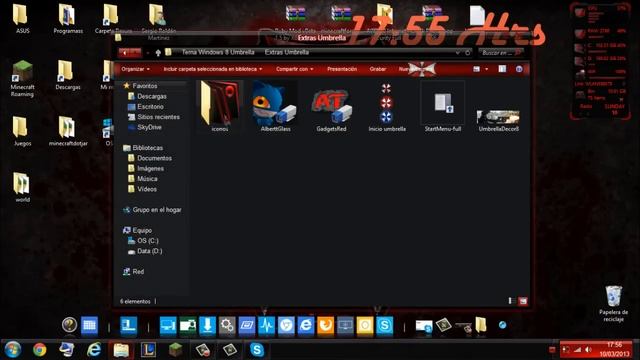Click Tema Windows 8 Umbrella breadcrumb
The width and height of the screenshot is (640, 360).
[x=218, y=52]
